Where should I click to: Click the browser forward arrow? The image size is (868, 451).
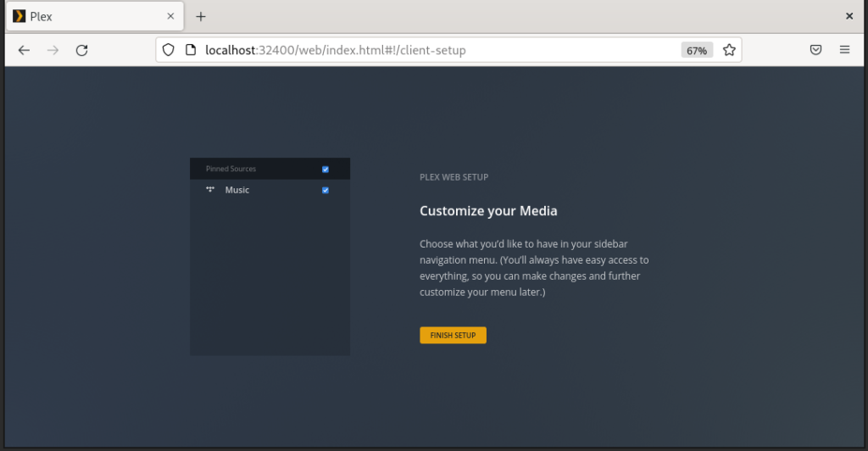tap(53, 50)
